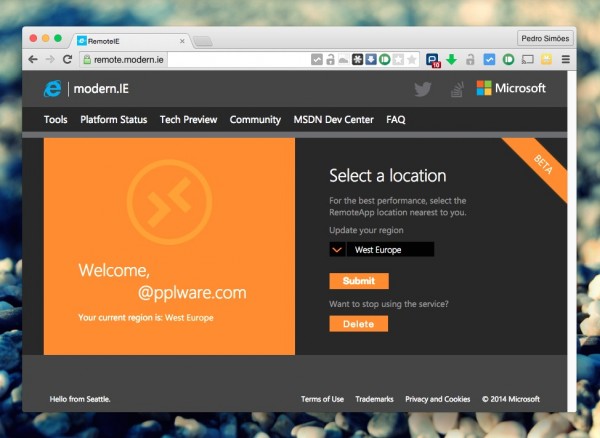Click the orange RemoteApp circle logo

pos(170,202)
